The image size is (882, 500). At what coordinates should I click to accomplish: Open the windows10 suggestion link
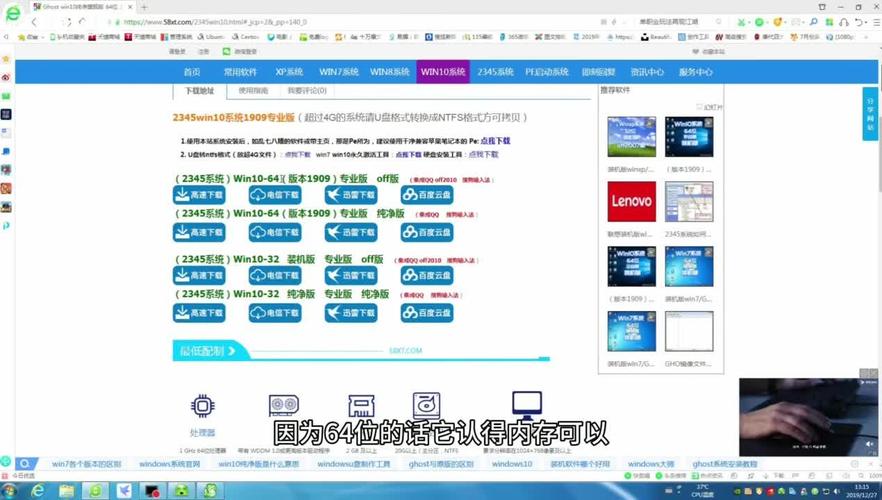click(x=512, y=464)
